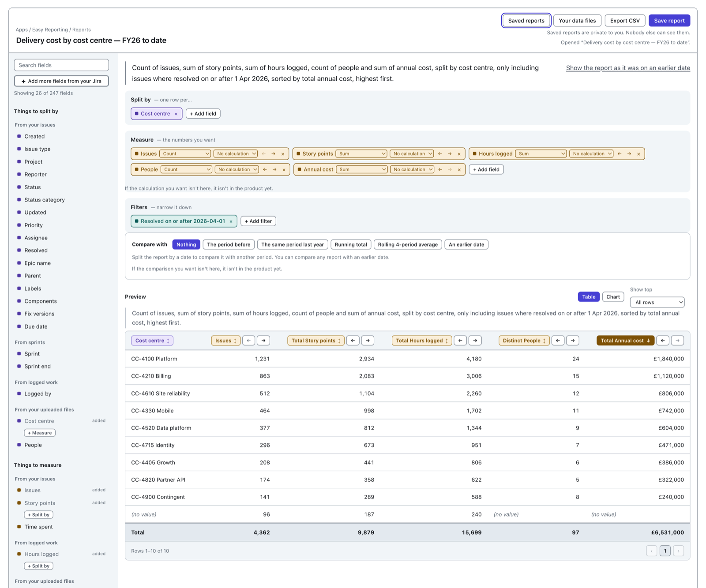Enable the Running total comparison

(x=351, y=245)
